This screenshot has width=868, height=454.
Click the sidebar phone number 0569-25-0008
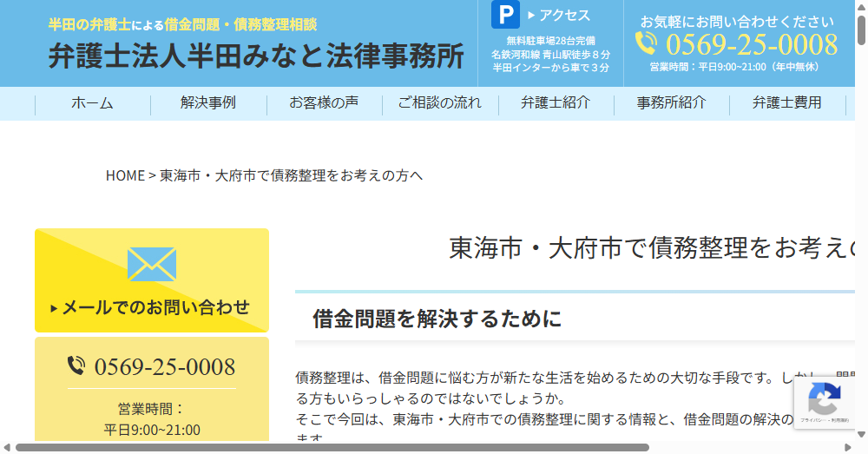click(x=165, y=366)
